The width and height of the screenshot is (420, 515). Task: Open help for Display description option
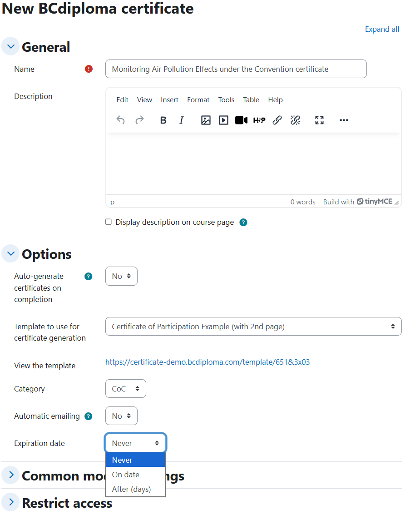coord(243,223)
